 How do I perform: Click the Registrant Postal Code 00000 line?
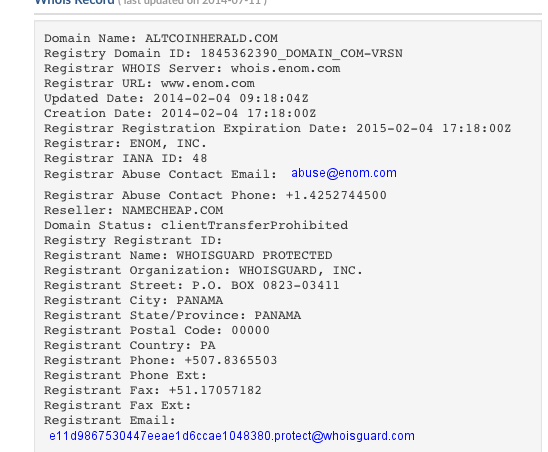[x=157, y=330]
